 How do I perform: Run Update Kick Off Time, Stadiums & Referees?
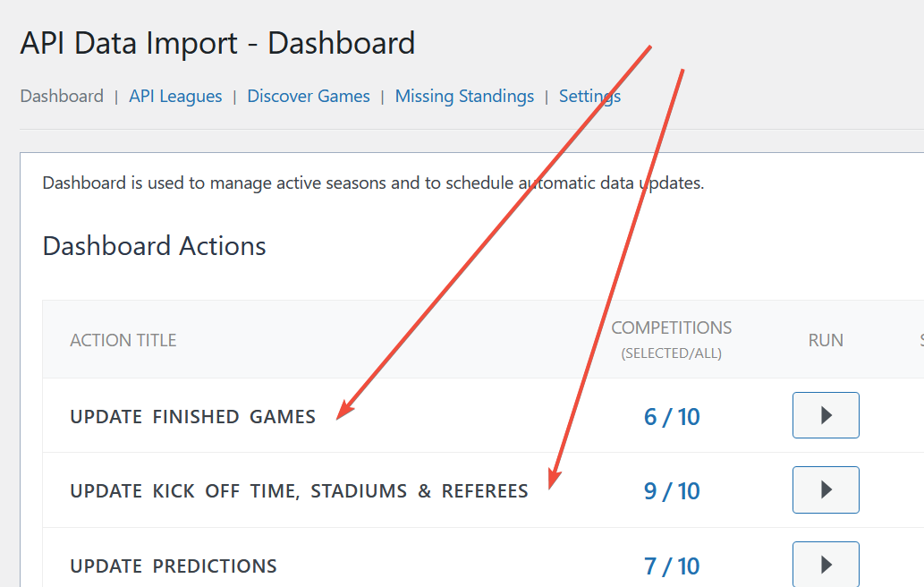tap(826, 489)
